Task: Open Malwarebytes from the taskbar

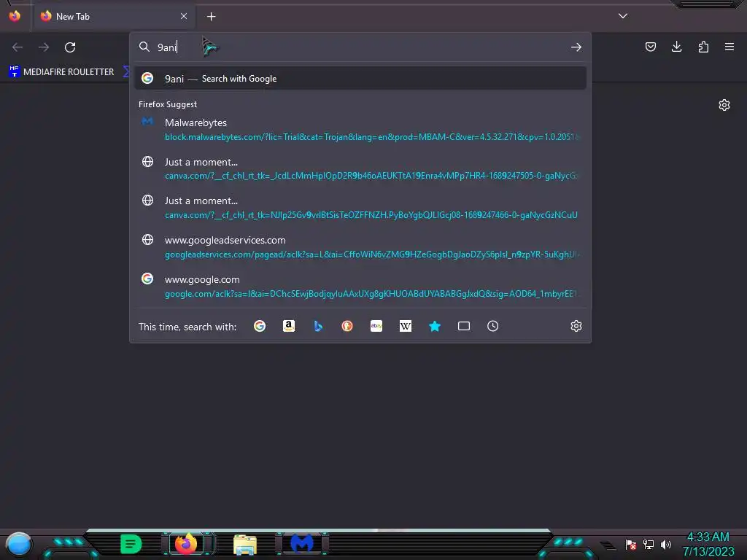Action: [303, 543]
